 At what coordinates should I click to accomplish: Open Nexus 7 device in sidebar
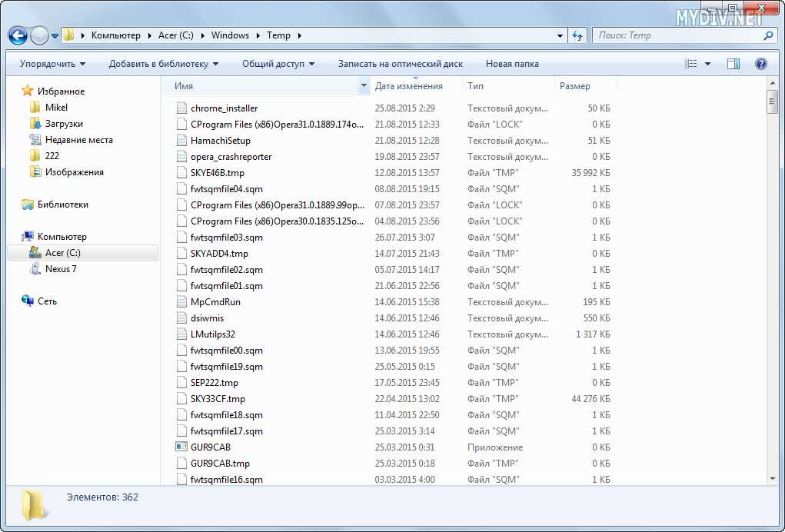[x=60, y=269]
